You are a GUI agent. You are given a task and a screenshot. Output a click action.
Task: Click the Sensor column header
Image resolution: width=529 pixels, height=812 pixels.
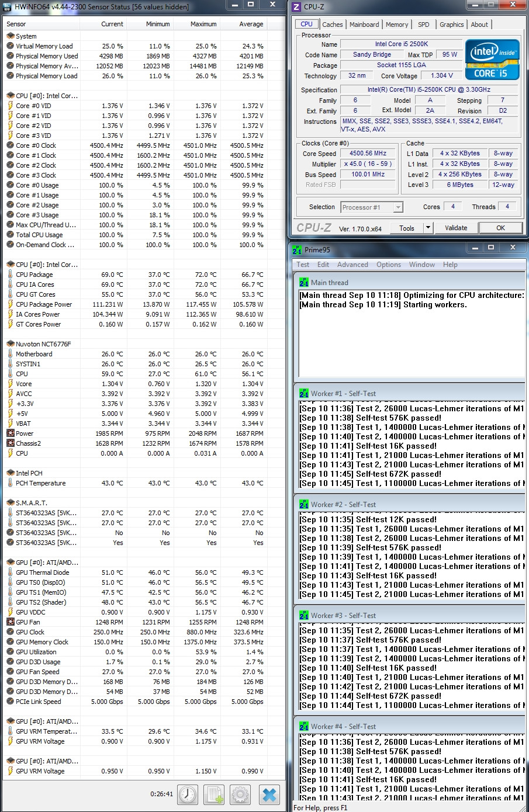(x=41, y=24)
